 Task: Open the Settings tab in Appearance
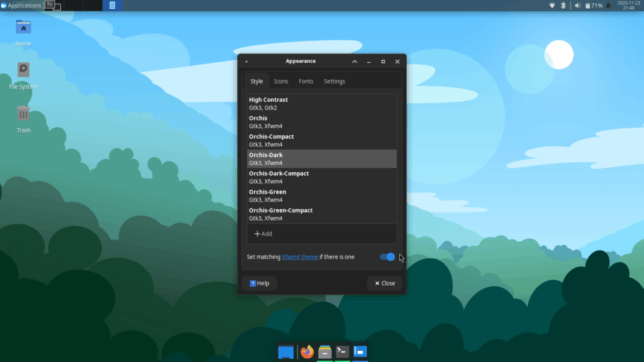pyautogui.click(x=334, y=81)
